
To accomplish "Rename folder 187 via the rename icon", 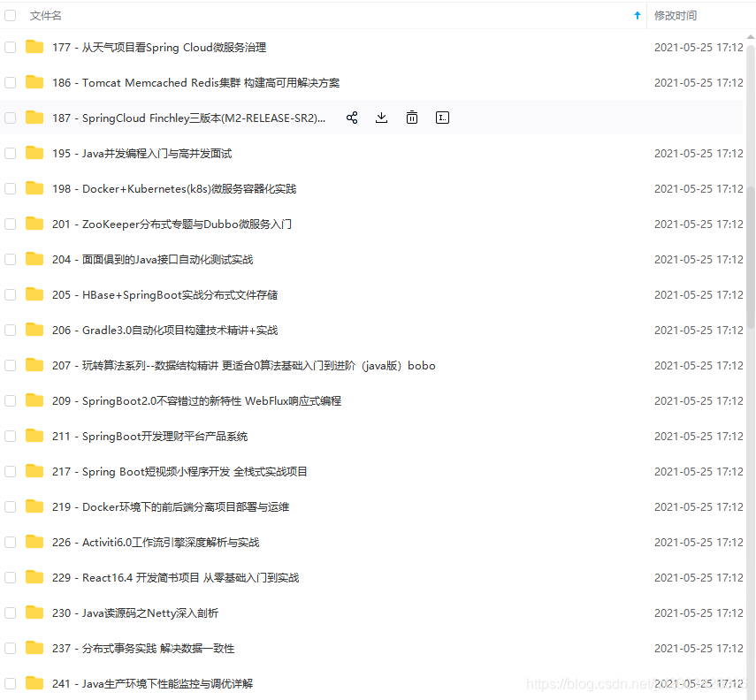I will click(x=442, y=117).
